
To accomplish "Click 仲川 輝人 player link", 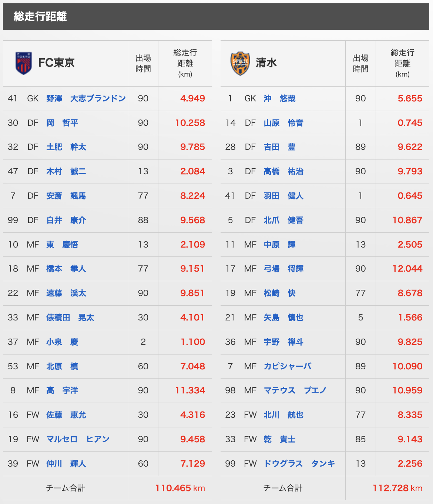I will tap(66, 464).
